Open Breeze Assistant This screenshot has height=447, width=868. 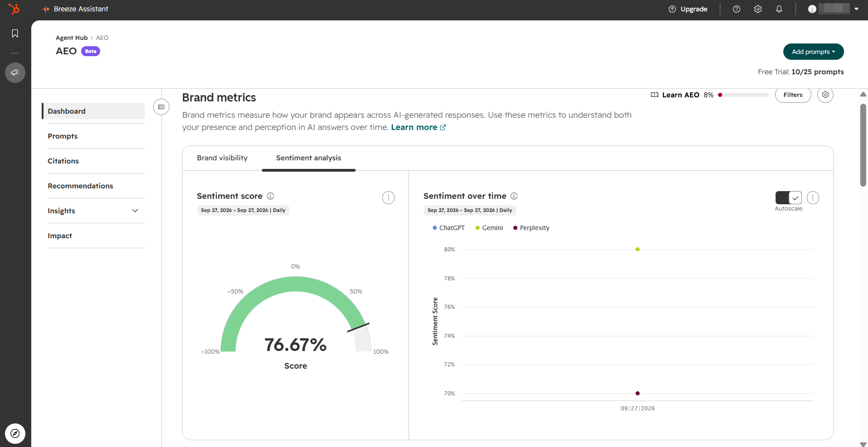(x=75, y=9)
